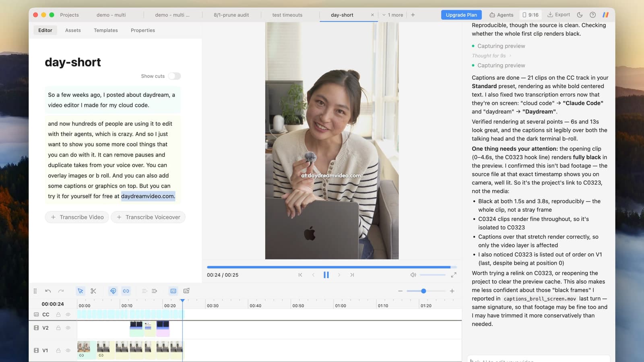Switch to the Properties tab
The image size is (644, 362).
(143, 30)
